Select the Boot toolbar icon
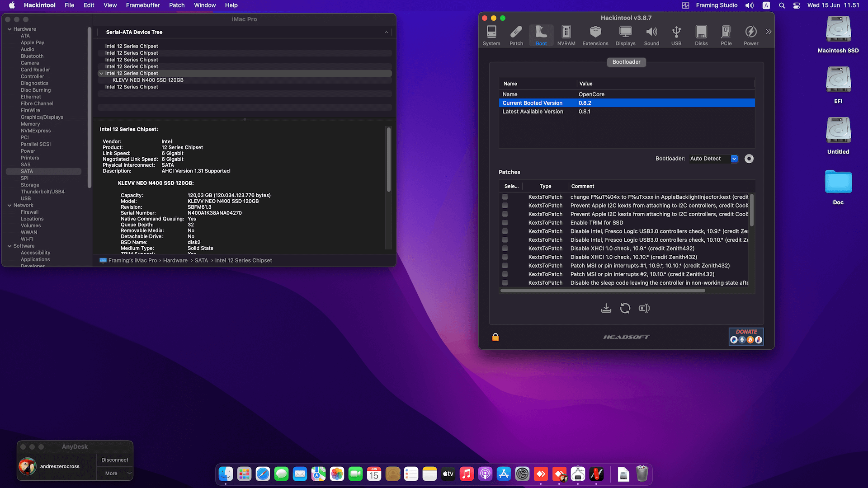 [541, 36]
